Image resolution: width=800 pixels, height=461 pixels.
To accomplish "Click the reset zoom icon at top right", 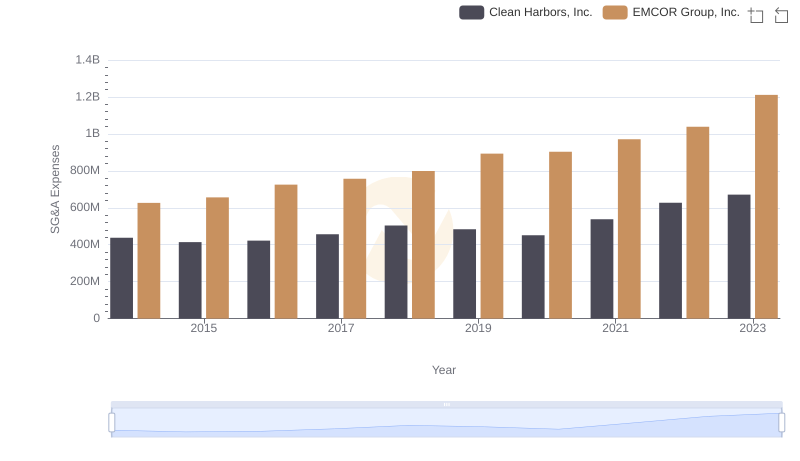I will pos(781,15).
